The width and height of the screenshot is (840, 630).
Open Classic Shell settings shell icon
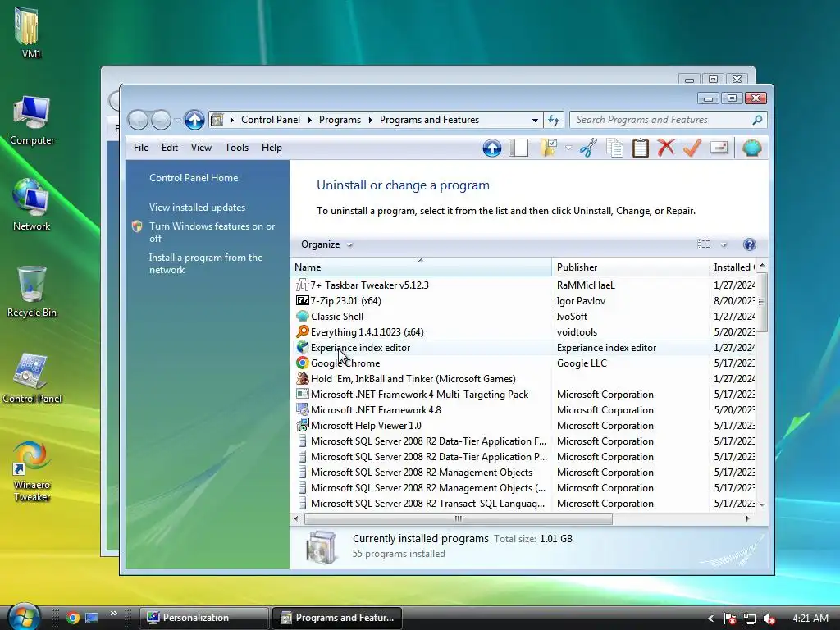(751, 148)
